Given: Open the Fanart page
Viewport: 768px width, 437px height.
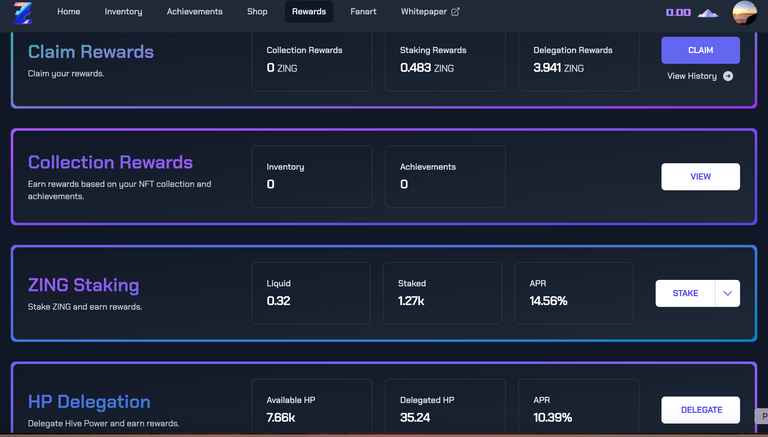Looking at the screenshot, I should tap(363, 11).
